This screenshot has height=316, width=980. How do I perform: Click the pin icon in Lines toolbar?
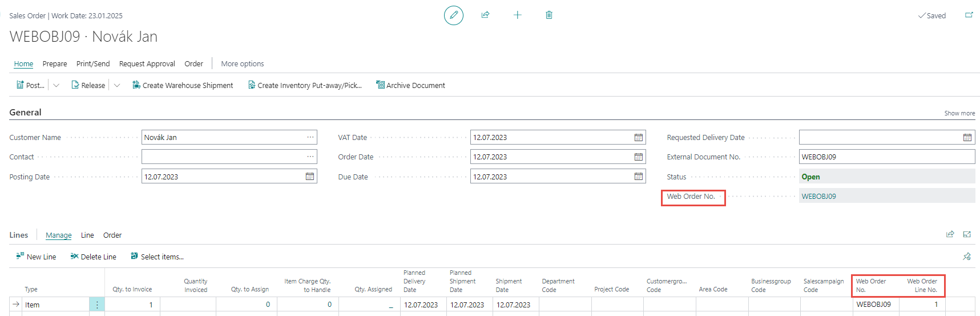pos(966,257)
